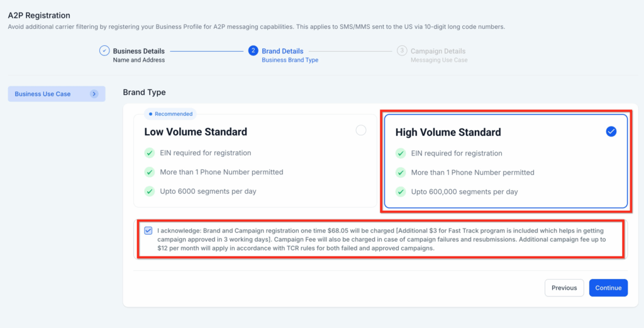Click green check by High Volume phone number permitted
Screen dimensions: 644x328
pyautogui.click(x=401, y=172)
